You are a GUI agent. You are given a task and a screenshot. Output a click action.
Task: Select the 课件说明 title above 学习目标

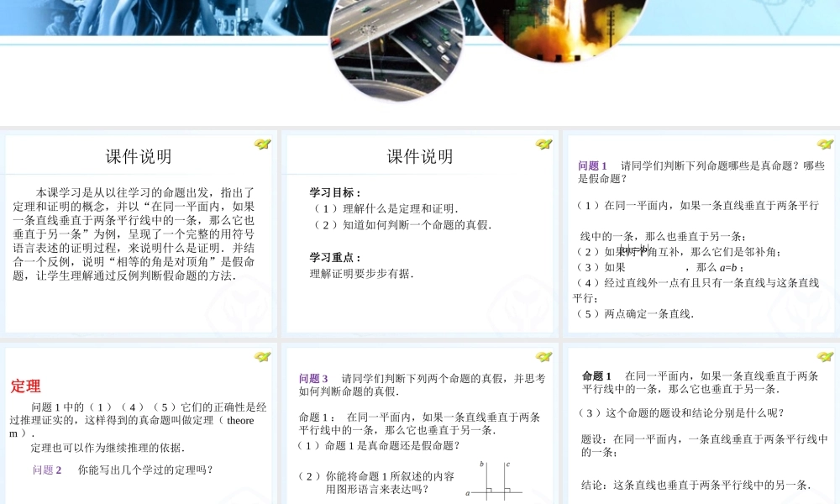(420, 156)
